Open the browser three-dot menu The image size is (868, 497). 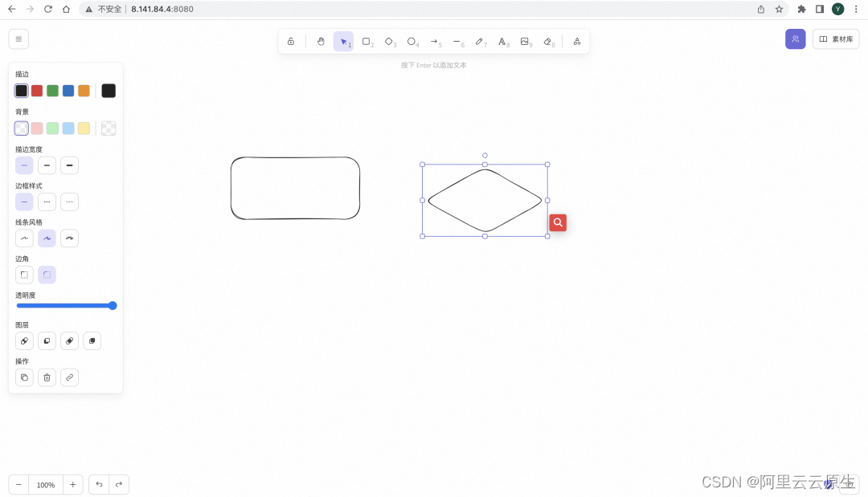(858, 9)
